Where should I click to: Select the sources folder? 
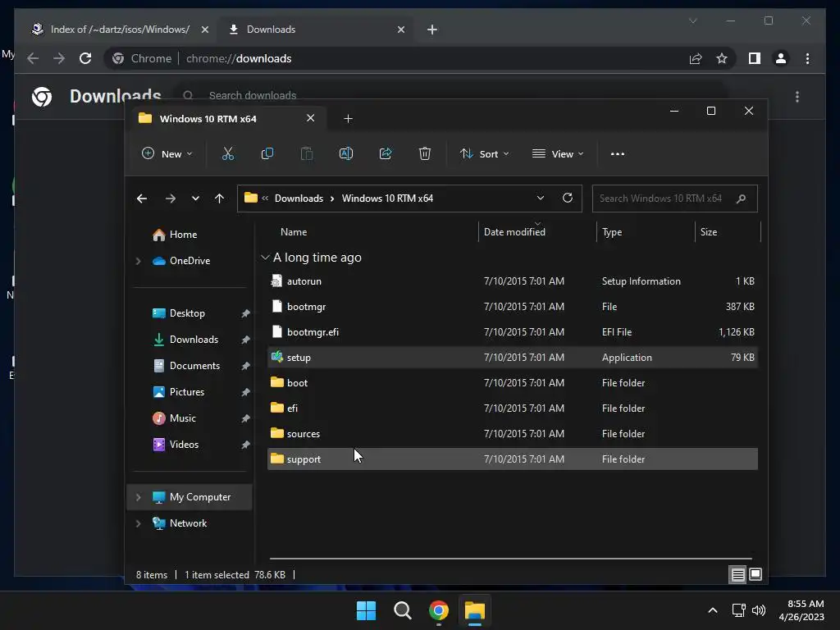point(513,434)
